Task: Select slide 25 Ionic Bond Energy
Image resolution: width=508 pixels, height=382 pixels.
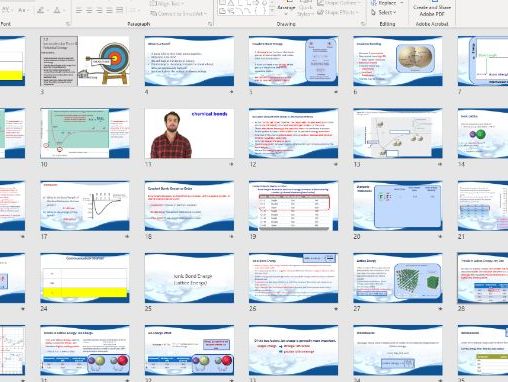Action: tap(189, 278)
